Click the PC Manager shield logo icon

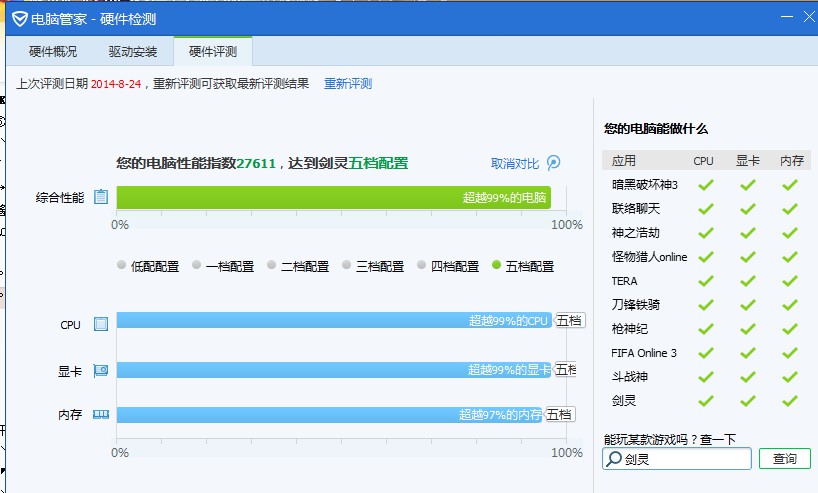point(20,19)
